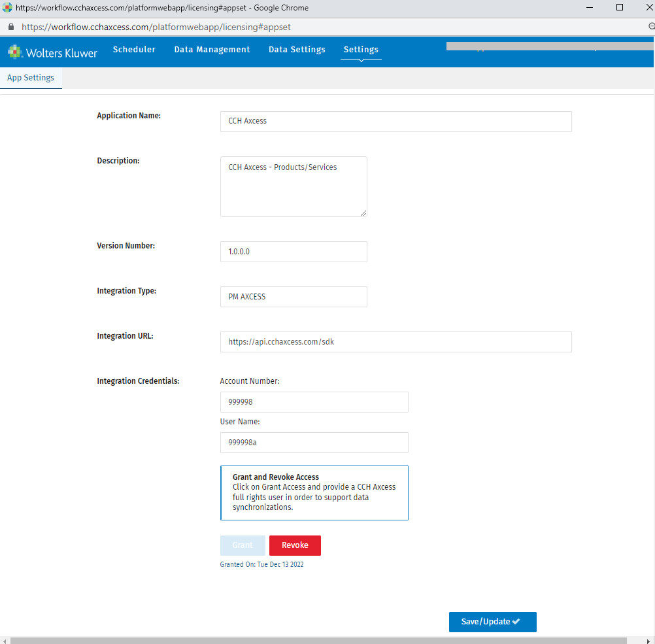The width and height of the screenshot is (655, 644).
Task: Click the 'Version Number:' label
Action: pyautogui.click(x=126, y=246)
